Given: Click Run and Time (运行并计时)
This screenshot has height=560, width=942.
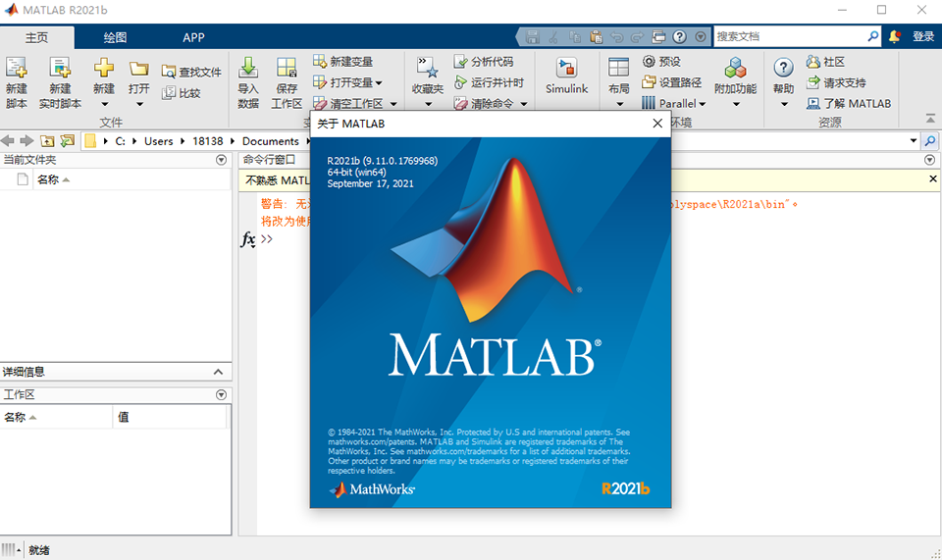Looking at the screenshot, I should pyautogui.click(x=489, y=82).
